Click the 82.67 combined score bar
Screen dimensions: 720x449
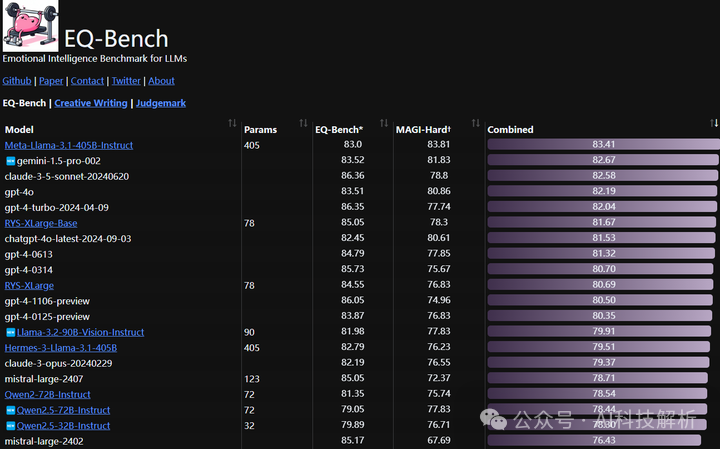(x=603, y=160)
